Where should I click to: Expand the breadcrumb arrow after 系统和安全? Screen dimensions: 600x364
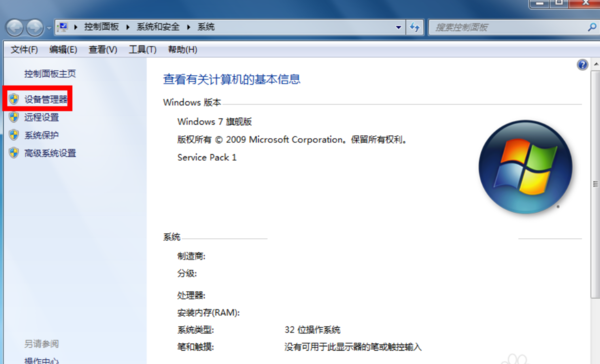click(189, 27)
